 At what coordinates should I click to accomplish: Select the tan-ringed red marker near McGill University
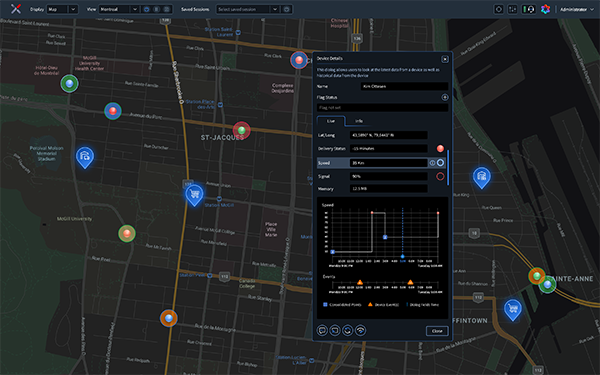pos(127,233)
